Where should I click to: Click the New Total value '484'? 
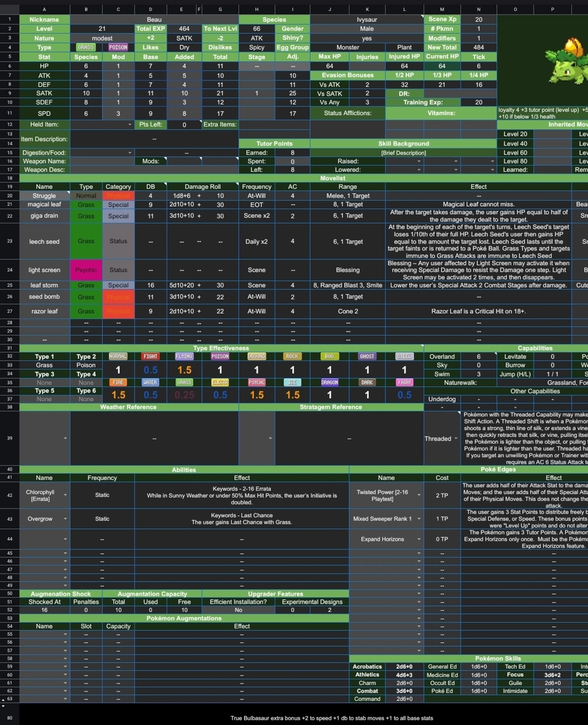tap(479, 47)
